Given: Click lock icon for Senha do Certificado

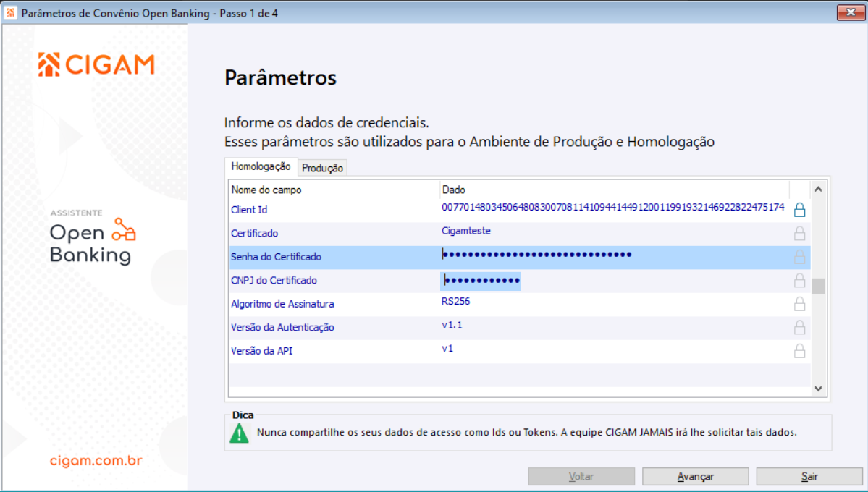Looking at the screenshot, I should pyautogui.click(x=799, y=257).
